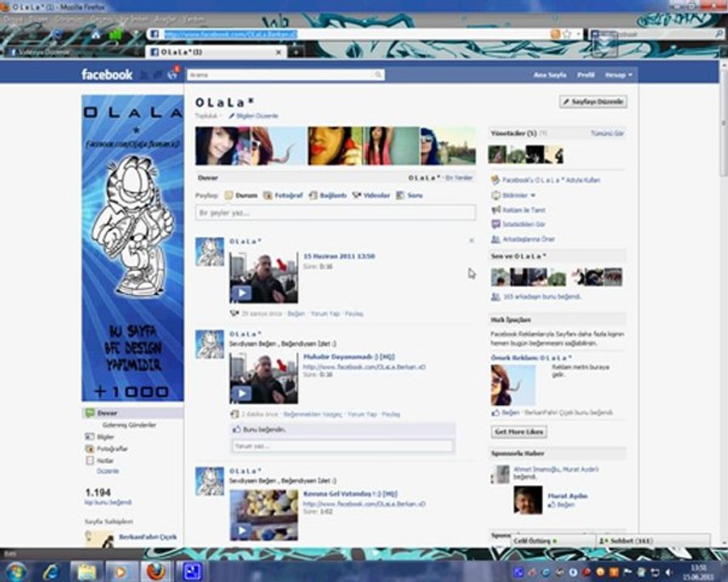This screenshot has height=582, width=728.
Task: Click the volume speaker tray icon
Action: (x=669, y=572)
